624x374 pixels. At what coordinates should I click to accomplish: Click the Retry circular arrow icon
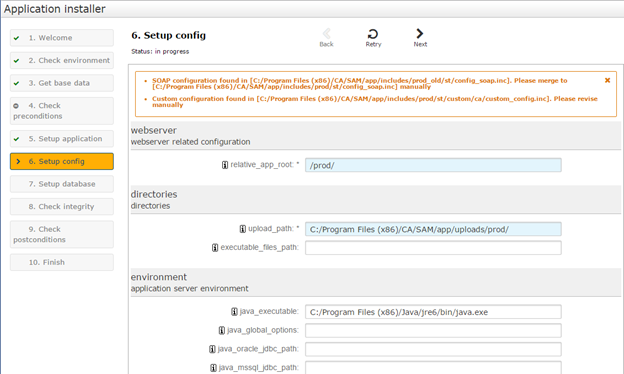(373, 34)
